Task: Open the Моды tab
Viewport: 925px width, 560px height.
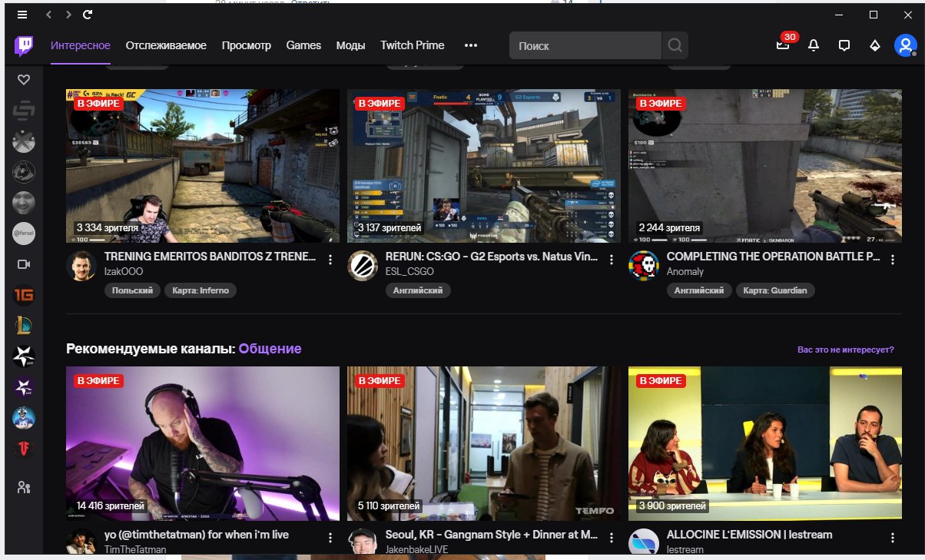Action: 350,45
